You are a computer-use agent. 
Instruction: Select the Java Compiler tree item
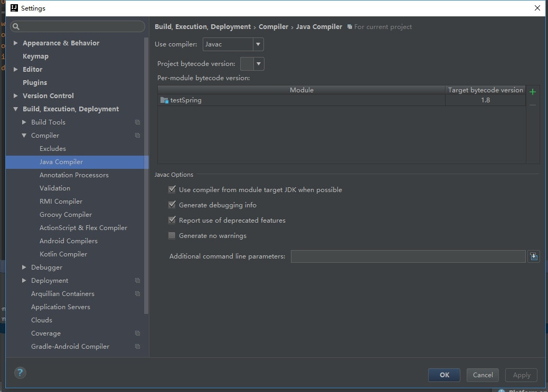77,162
